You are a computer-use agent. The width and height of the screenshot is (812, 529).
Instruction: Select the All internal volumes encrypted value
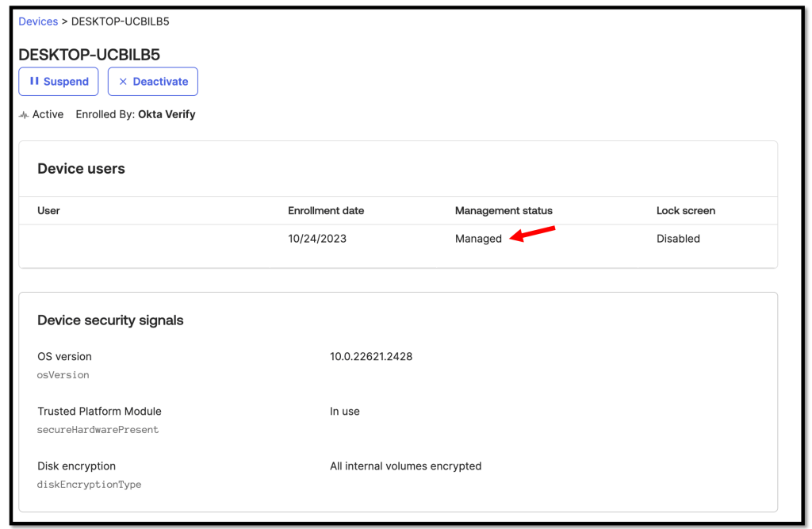point(405,466)
